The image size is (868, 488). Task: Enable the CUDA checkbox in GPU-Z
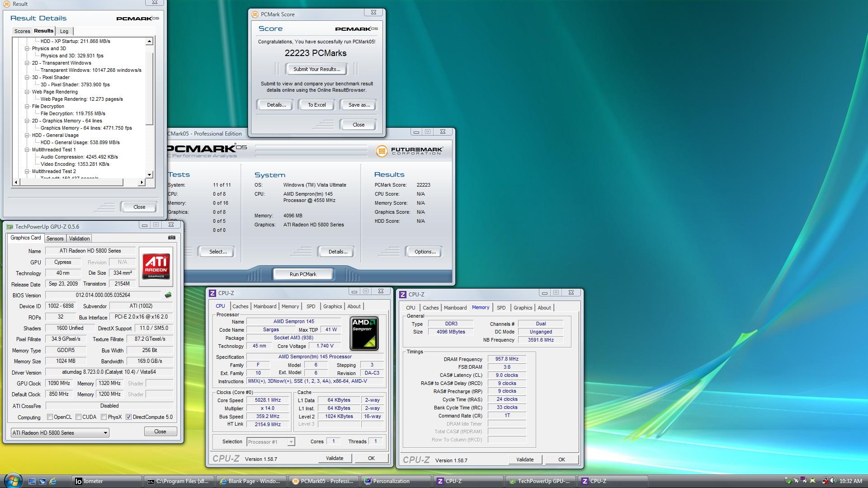(x=79, y=417)
